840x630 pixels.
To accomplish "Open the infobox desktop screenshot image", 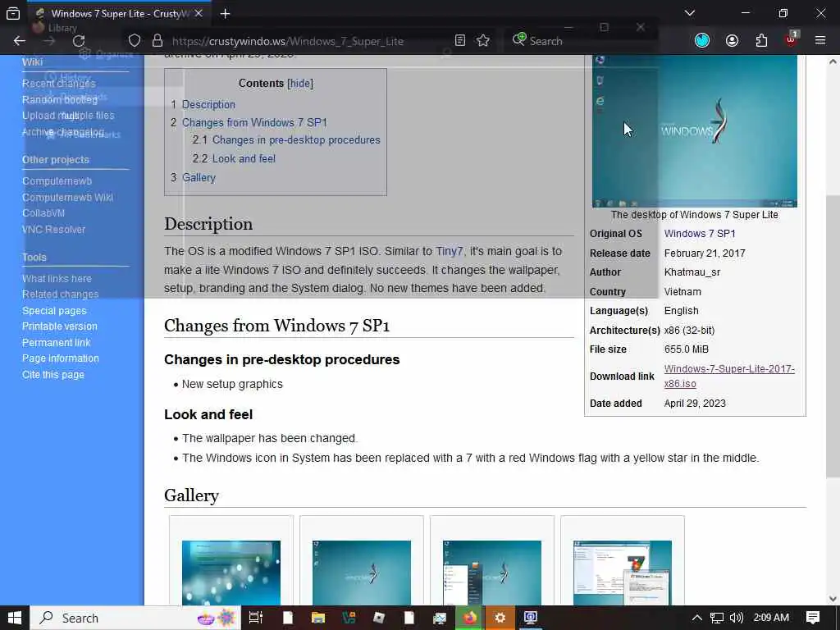I will pos(694,130).
